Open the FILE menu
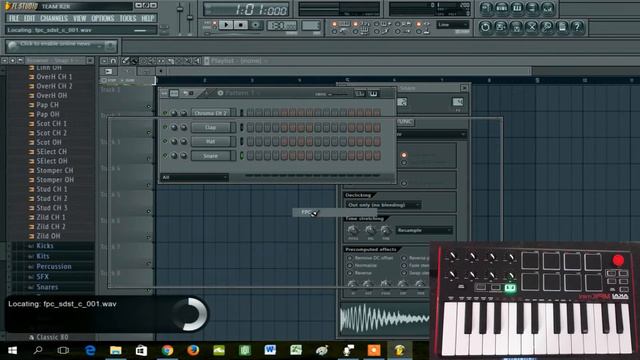 pyautogui.click(x=13, y=18)
